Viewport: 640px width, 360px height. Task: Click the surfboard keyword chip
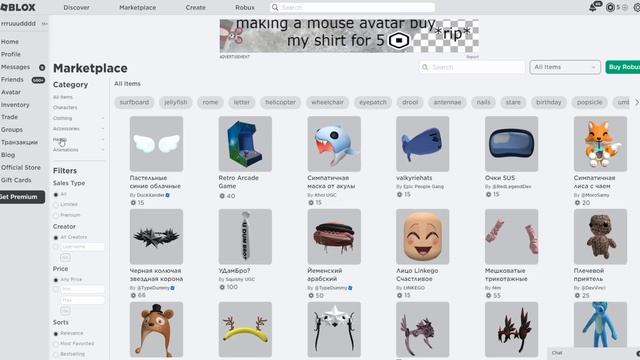134,102
